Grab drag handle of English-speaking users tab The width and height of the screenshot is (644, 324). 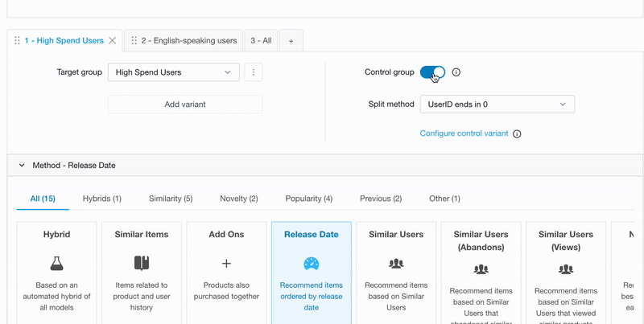pos(134,41)
